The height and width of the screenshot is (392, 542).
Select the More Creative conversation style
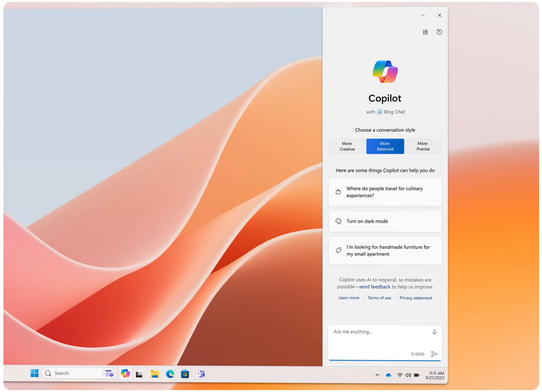[347, 146]
